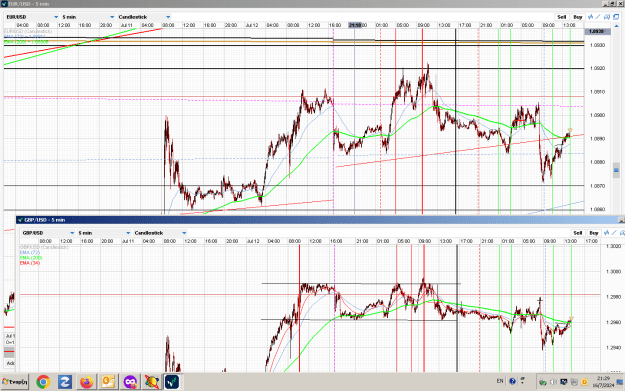This screenshot has width=625, height=391.
Task: Click the help question mark icon in system tray
Action: 512,381
